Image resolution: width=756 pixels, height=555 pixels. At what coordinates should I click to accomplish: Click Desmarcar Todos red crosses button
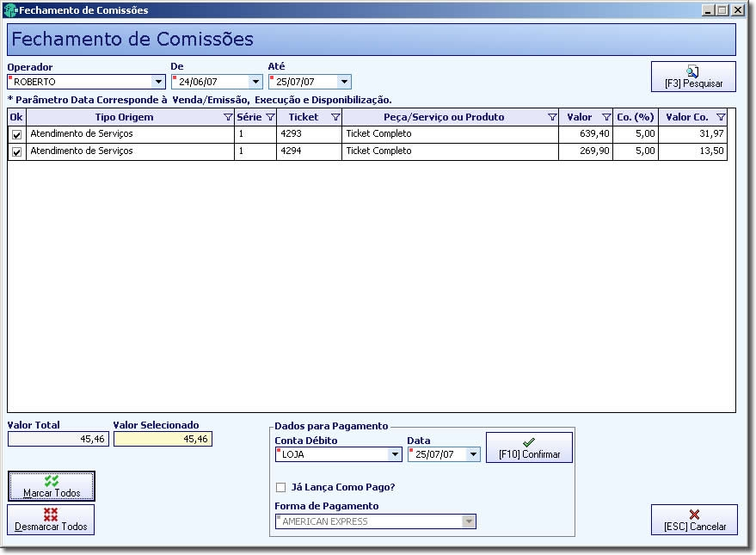pos(51,520)
